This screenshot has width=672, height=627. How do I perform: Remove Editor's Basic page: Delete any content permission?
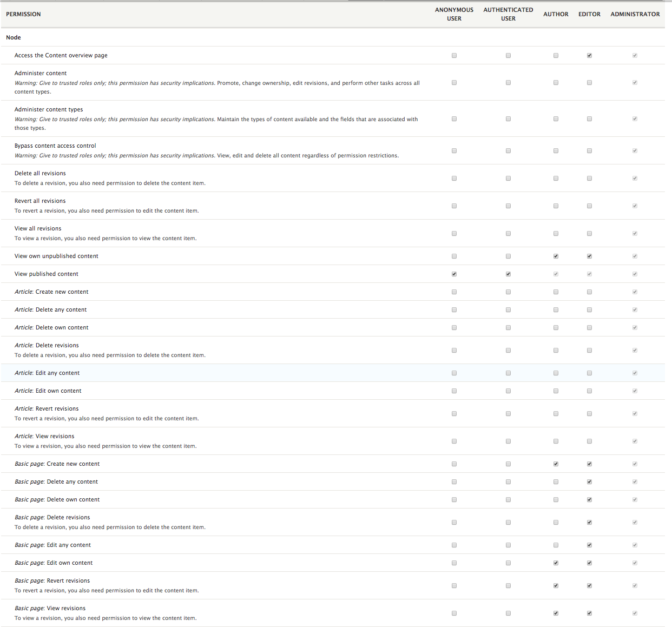coord(589,482)
